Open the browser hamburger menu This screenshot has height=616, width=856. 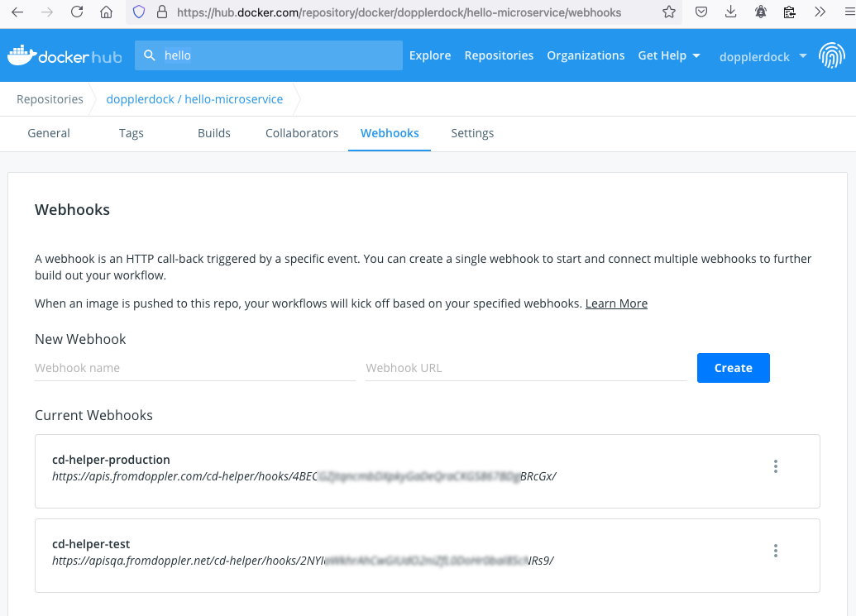[849, 12]
